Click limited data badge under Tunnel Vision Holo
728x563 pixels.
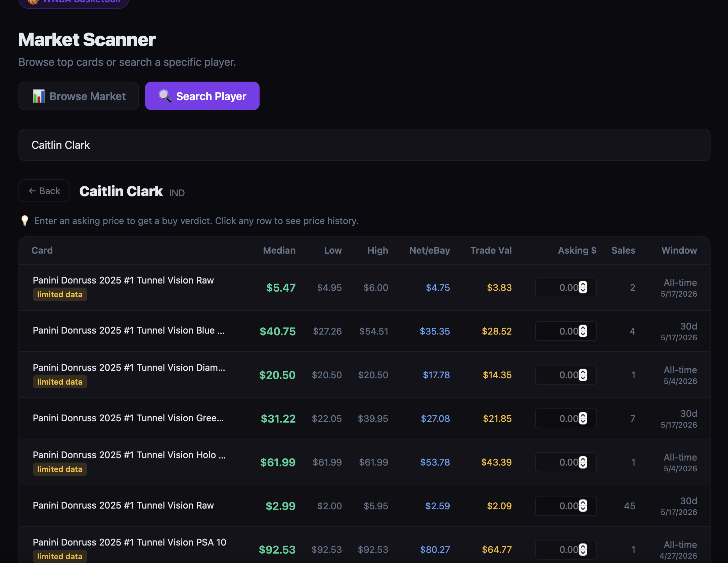tap(60, 469)
